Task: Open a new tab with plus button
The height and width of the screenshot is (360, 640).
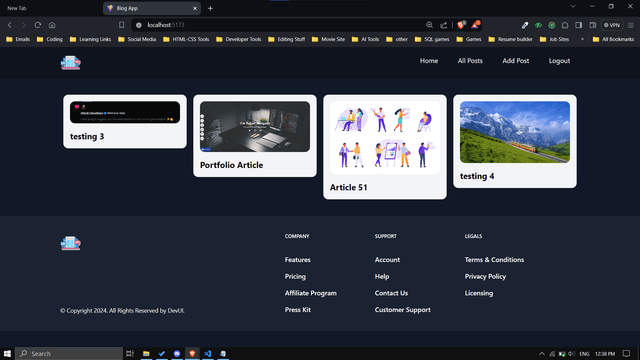Action: [210, 8]
